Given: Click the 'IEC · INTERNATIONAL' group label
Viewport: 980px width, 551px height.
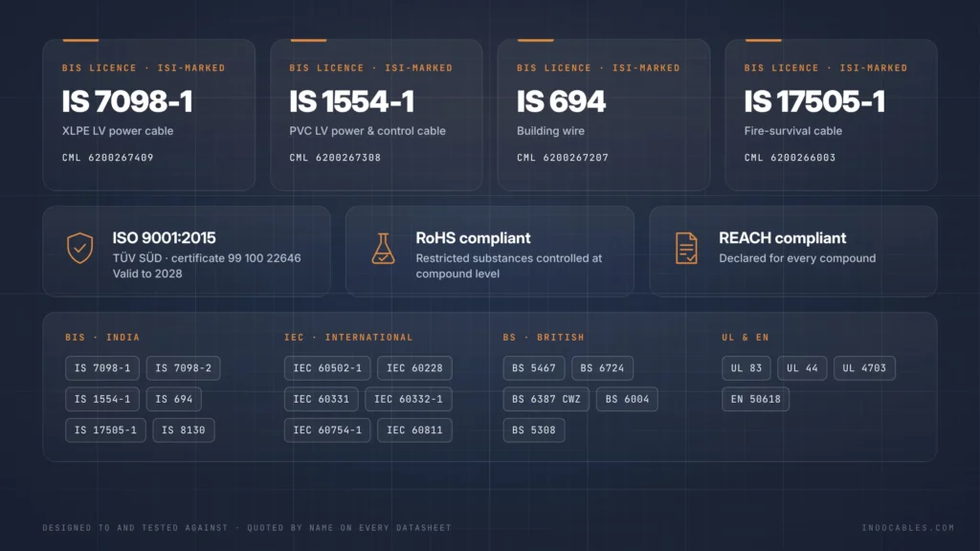Looking at the screenshot, I should click(x=348, y=338).
